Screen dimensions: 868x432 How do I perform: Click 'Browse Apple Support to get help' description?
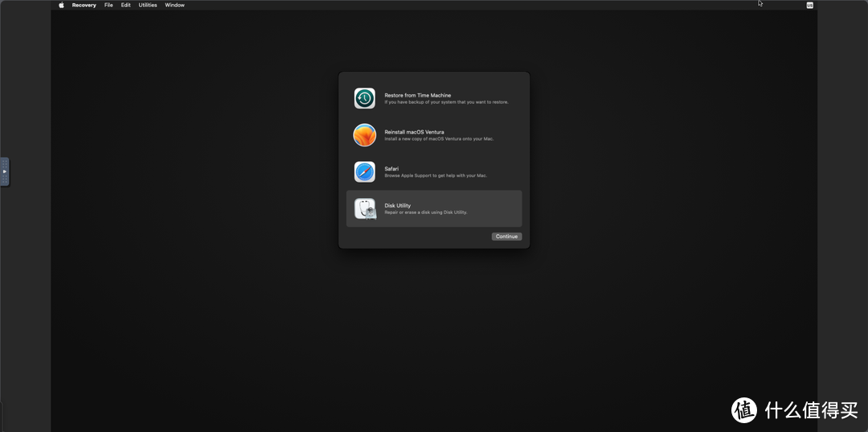pyautogui.click(x=436, y=175)
